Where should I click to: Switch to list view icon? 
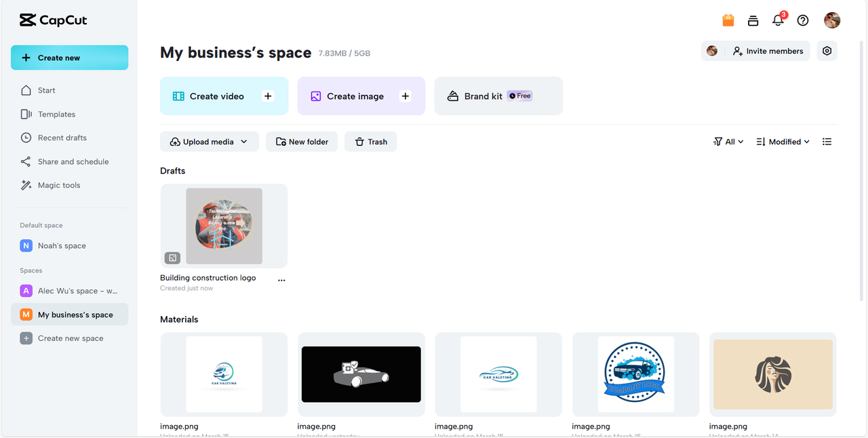point(827,142)
